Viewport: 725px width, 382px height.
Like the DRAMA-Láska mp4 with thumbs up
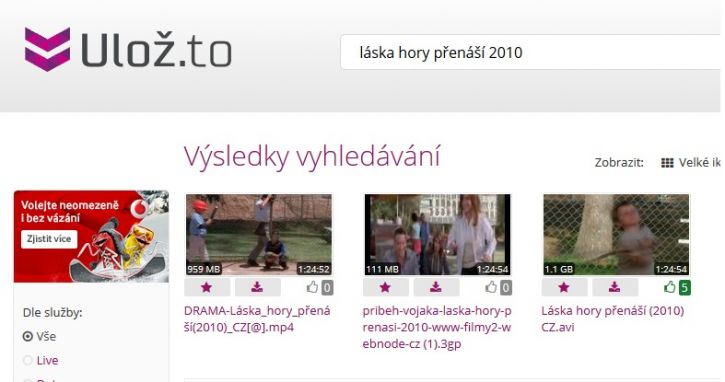click(313, 288)
